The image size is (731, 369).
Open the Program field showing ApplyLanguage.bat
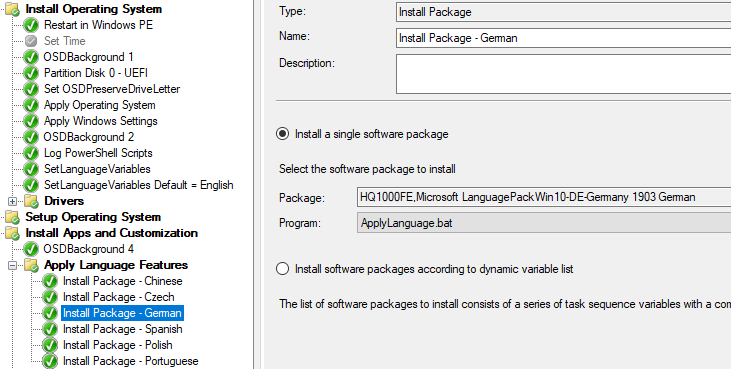[544, 223]
